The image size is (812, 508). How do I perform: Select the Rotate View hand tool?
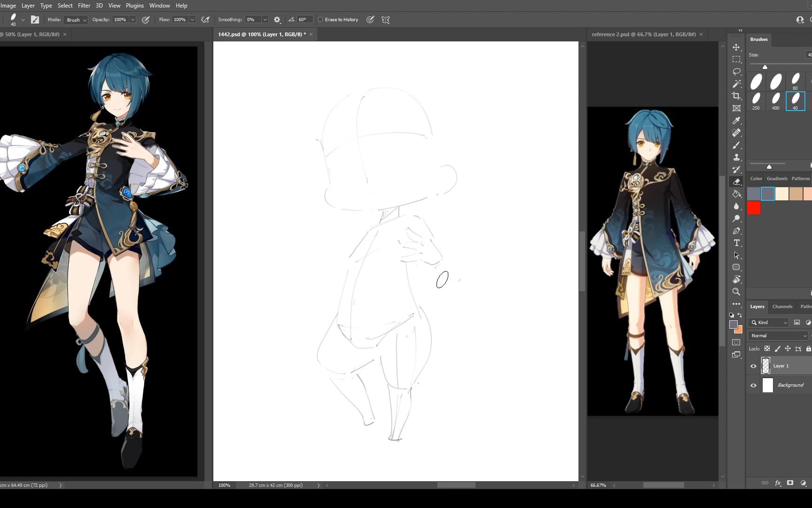coord(736,279)
